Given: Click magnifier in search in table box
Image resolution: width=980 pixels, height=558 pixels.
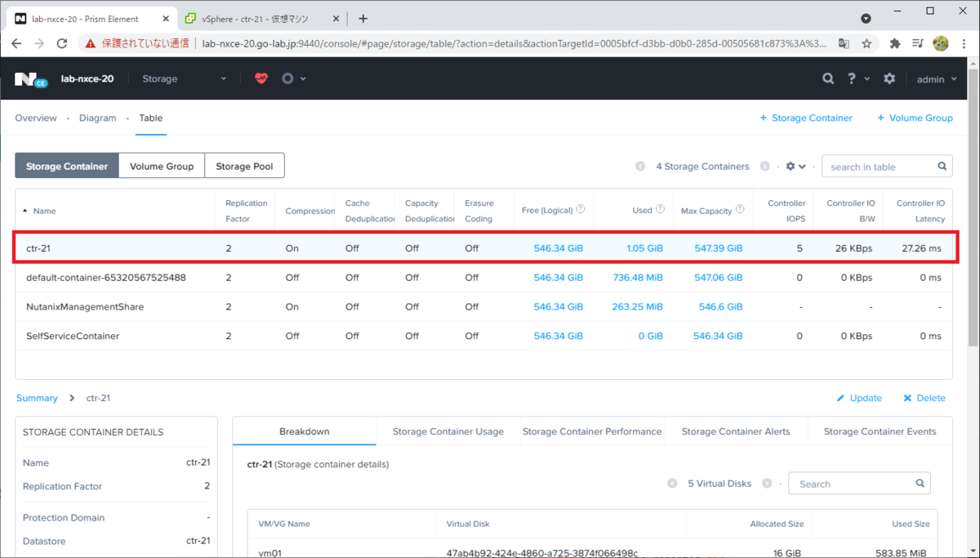Looking at the screenshot, I should point(942,166).
